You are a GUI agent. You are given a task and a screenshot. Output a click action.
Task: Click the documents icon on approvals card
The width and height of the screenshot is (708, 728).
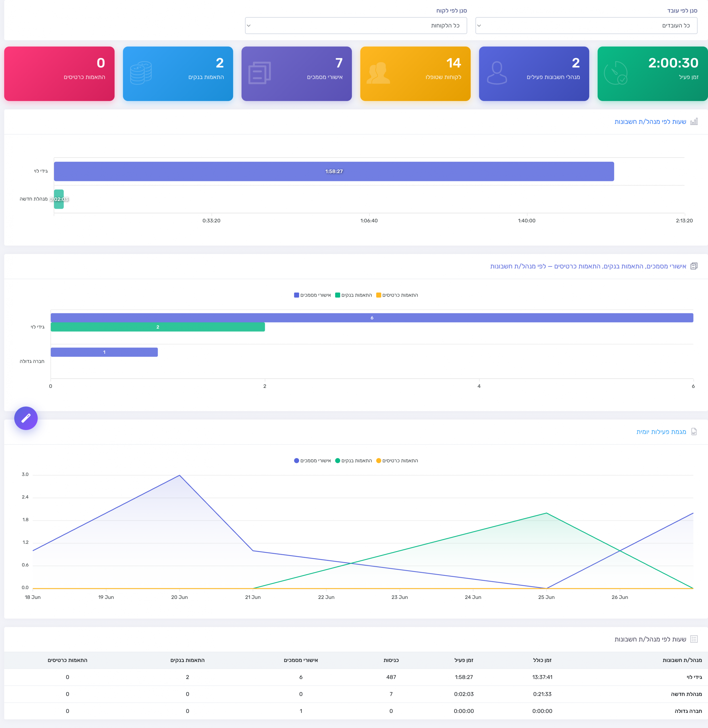[259, 73]
